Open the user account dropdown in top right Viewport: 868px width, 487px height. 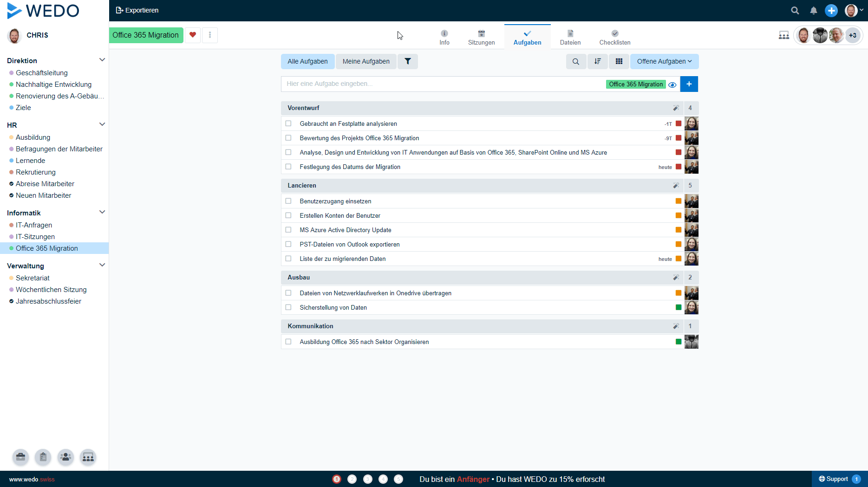click(x=854, y=10)
